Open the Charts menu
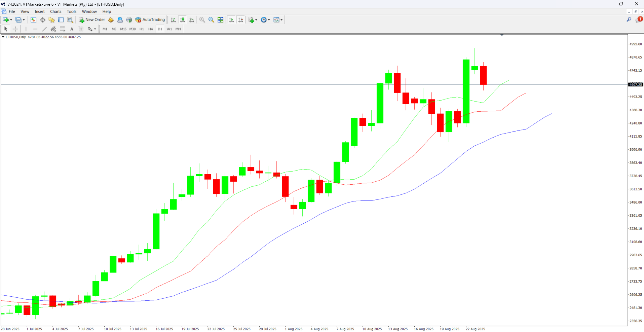The height and width of the screenshot is (332, 644). 55,11
